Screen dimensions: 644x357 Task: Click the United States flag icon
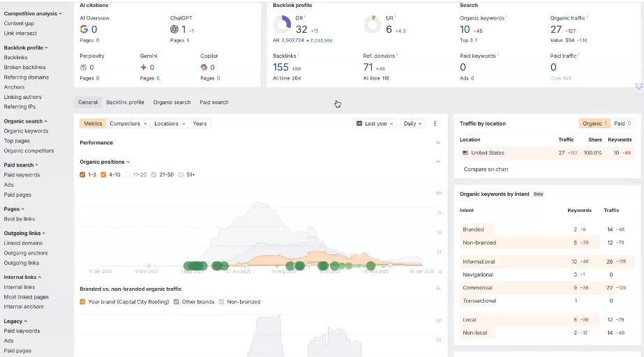tap(465, 153)
